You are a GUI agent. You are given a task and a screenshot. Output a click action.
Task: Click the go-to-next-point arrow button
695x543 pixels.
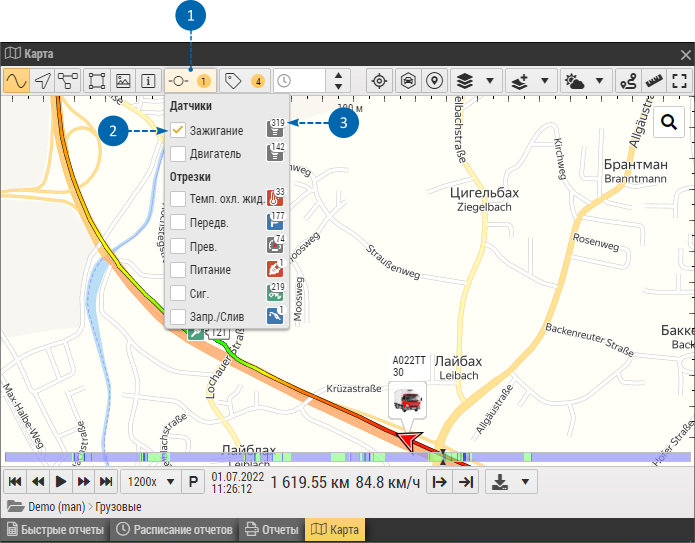439,482
